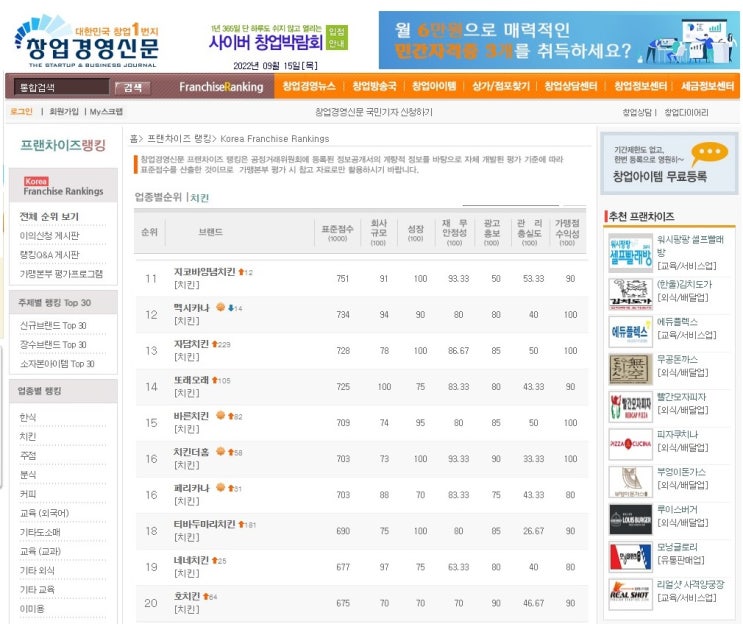
Task: Open the 지코바양념치킨 brand entry
Action: 204,271
